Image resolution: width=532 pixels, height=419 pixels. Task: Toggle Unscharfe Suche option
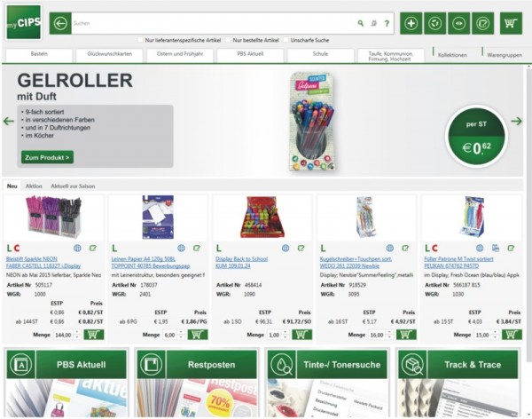tap(286, 40)
